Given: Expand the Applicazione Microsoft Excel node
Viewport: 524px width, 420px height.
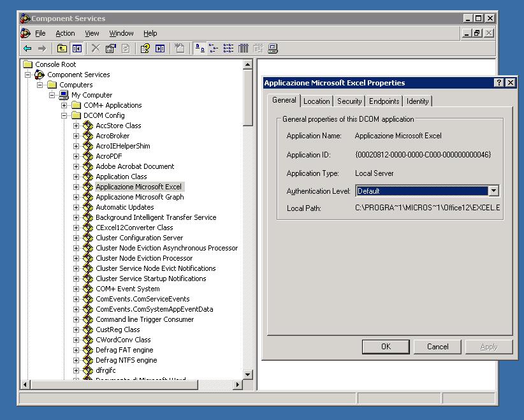Looking at the screenshot, I should pos(76,187).
